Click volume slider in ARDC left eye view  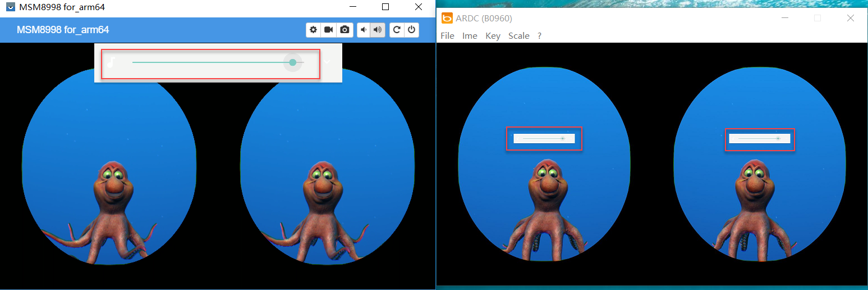(x=544, y=138)
